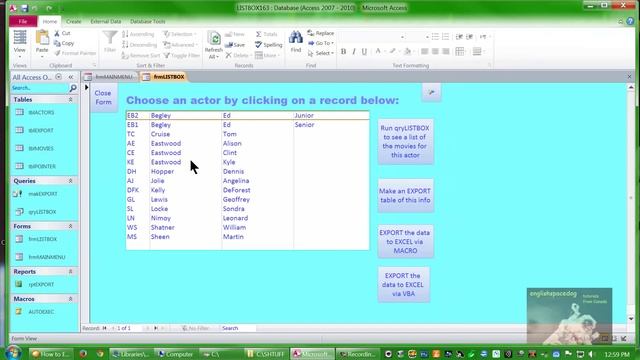Toggle Italic formatting

click(353, 51)
